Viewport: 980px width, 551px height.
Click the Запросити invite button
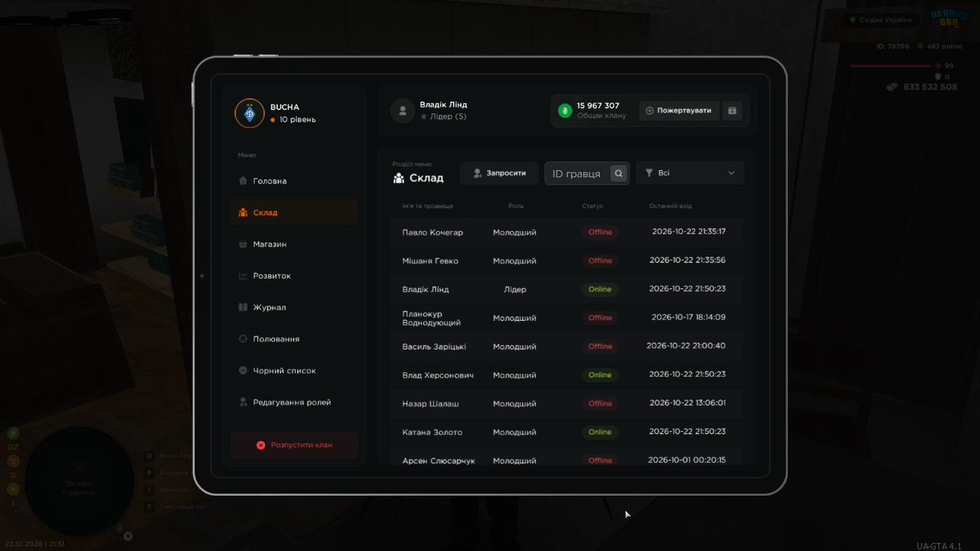tap(499, 173)
